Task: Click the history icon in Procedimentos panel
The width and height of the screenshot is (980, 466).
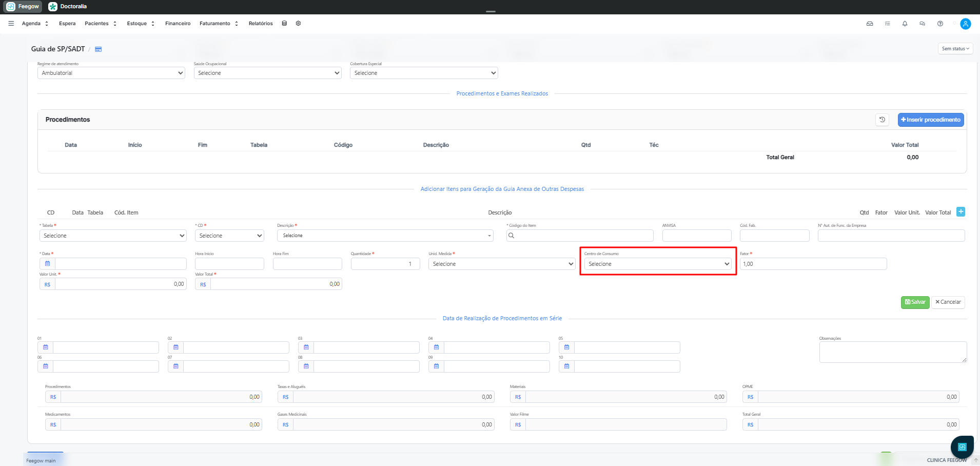Action: [x=882, y=120]
